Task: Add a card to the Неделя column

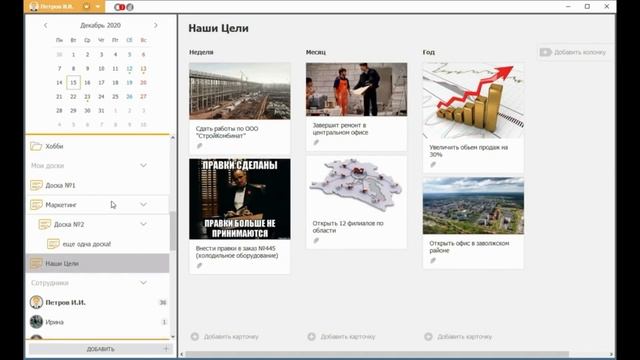Action: pyautogui.click(x=225, y=337)
